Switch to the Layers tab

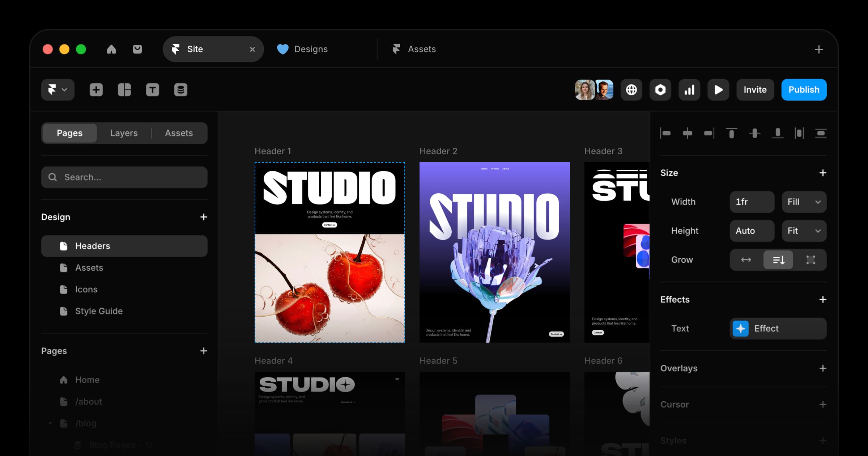[x=124, y=133]
